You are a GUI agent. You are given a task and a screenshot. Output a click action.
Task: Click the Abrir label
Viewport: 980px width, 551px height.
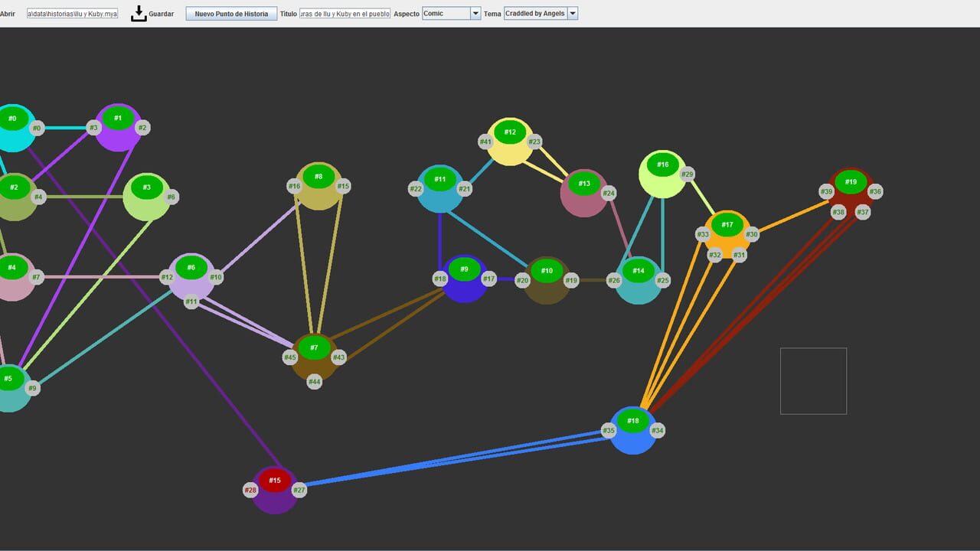(x=8, y=14)
